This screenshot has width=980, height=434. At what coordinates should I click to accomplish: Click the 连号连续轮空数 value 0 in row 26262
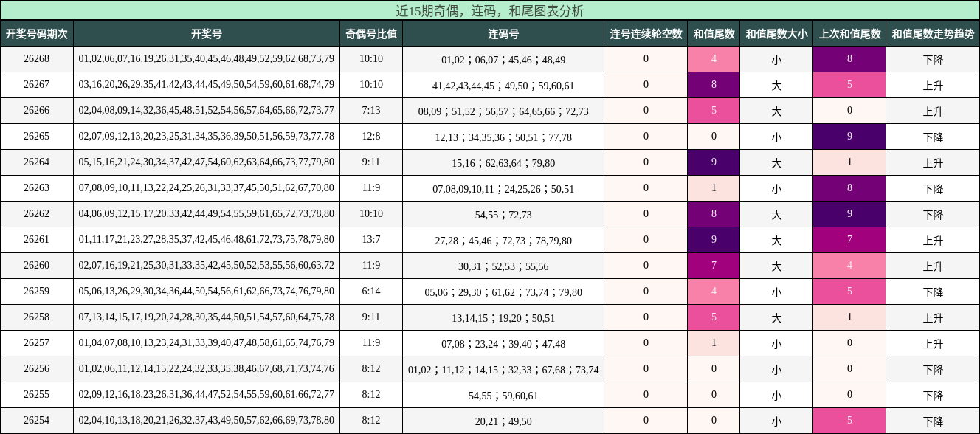[646, 214]
